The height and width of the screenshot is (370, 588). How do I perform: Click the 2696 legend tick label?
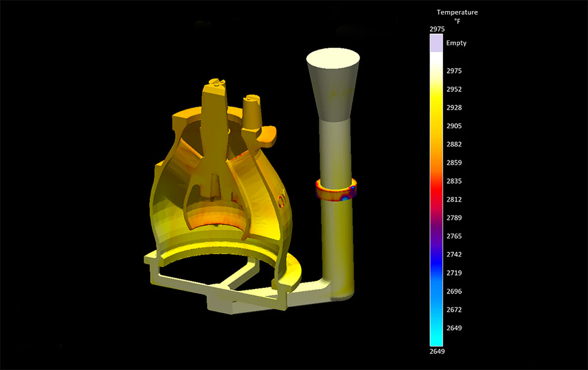[x=454, y=291]
